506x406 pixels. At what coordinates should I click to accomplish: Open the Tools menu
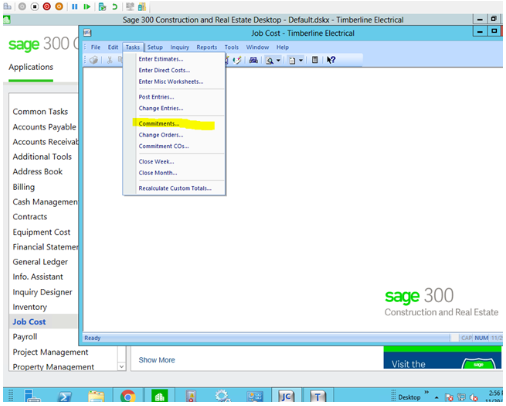coord(231,47)
